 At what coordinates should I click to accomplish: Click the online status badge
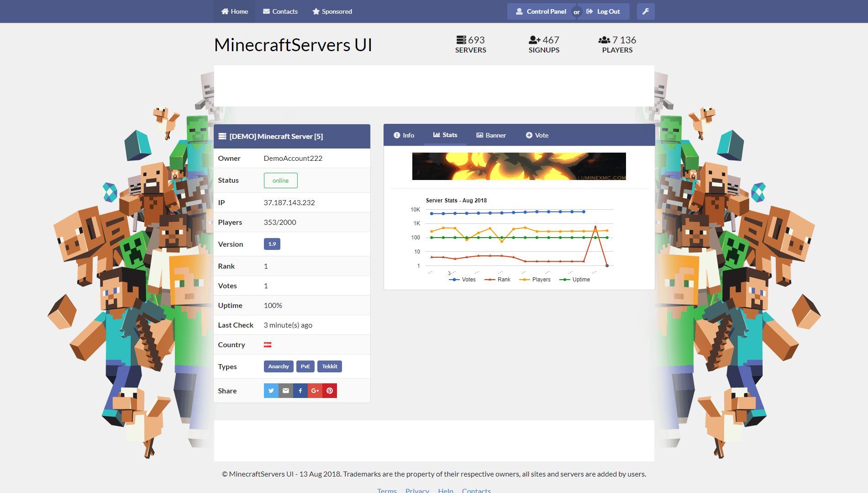point(280,180)
